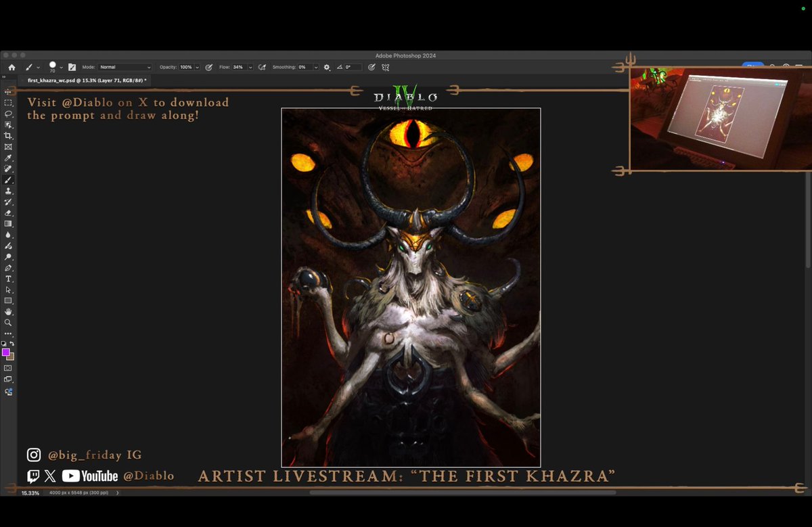Viewport: 812px width, 527px height.
Task: Open the Mode Normal blend dropdown
Action: [125, 67]
